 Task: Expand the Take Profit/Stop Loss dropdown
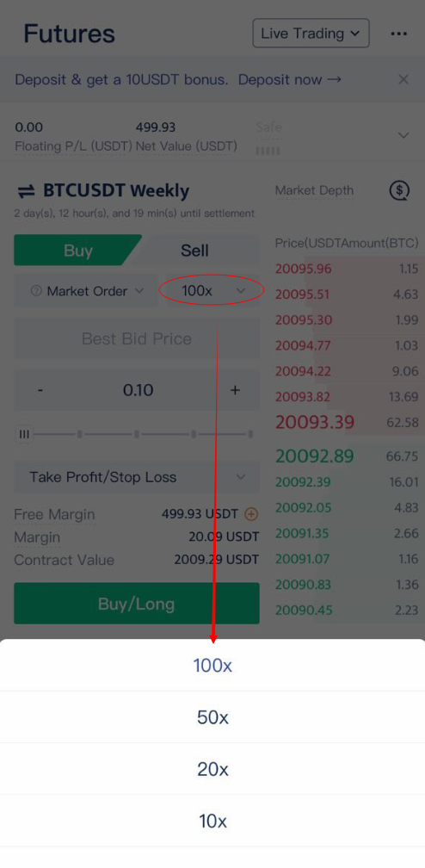click(137, 477)
